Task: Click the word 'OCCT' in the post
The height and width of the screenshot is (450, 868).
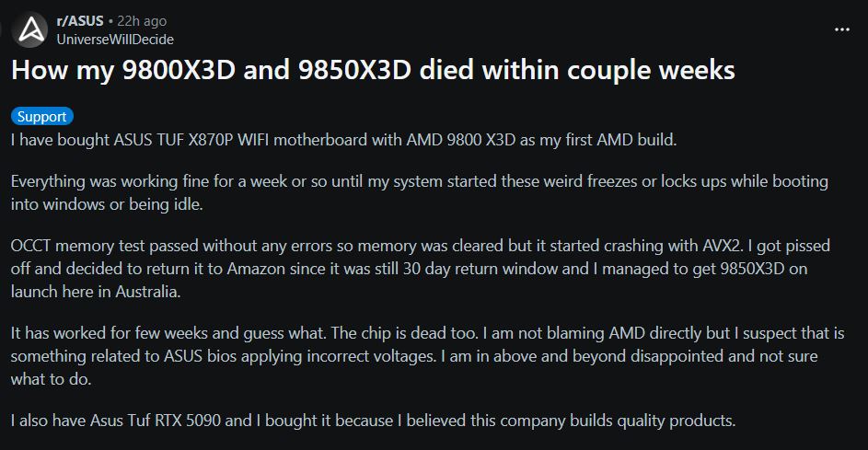Action: click(x=31, y=246)
